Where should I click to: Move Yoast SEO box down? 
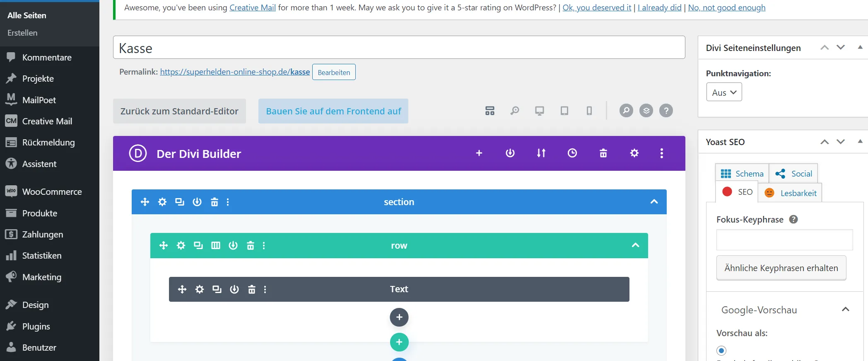841,142
